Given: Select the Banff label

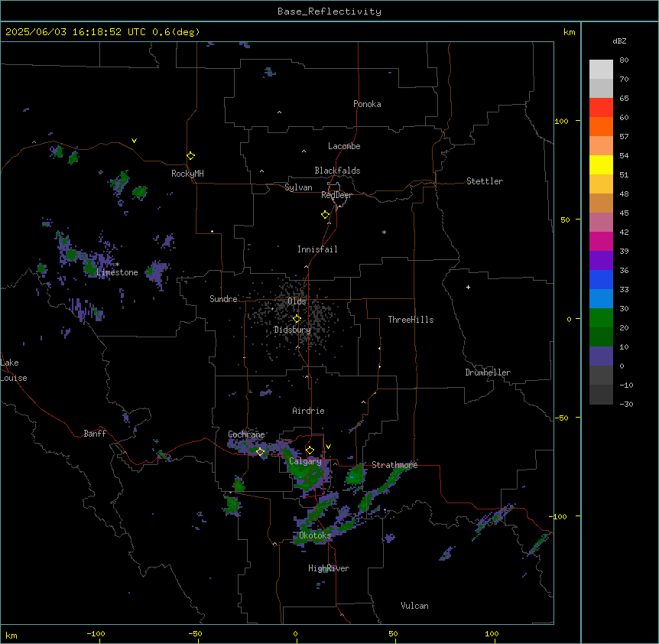Looking at the screenshot, I should 95,434.
